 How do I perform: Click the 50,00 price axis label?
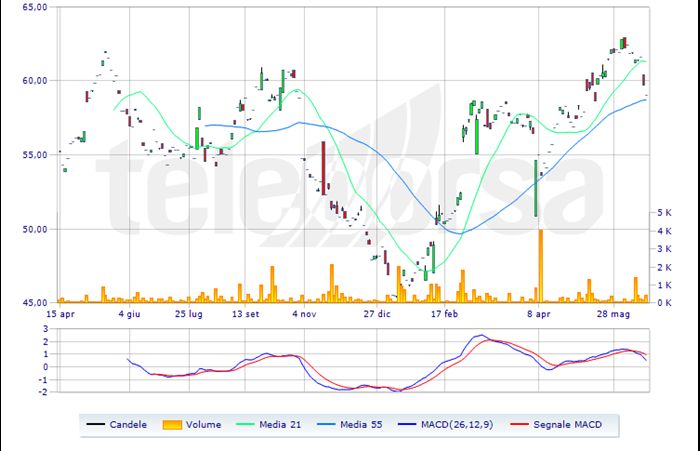pos(35,229)
